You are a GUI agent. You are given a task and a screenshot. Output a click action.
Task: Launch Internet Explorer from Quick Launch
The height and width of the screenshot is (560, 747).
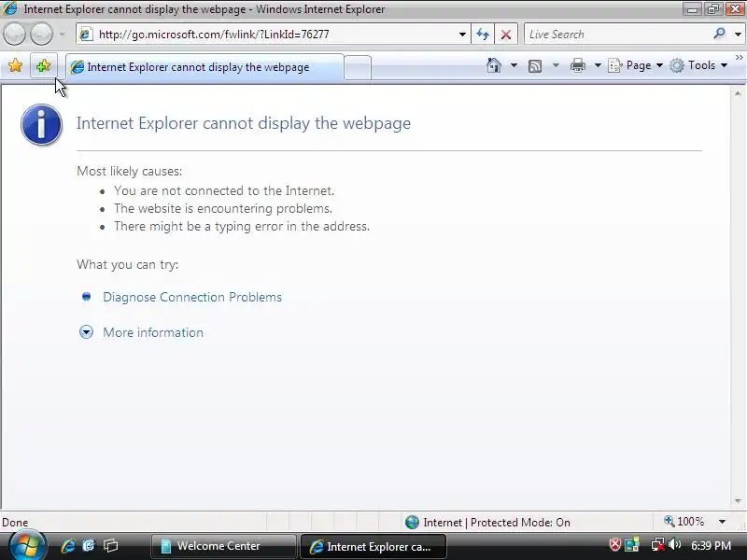(67, 546)
